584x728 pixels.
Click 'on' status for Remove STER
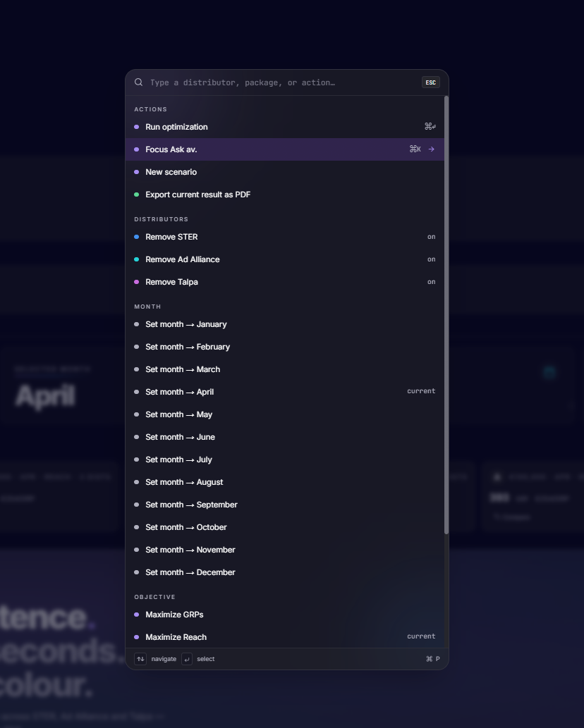(432, 237)
